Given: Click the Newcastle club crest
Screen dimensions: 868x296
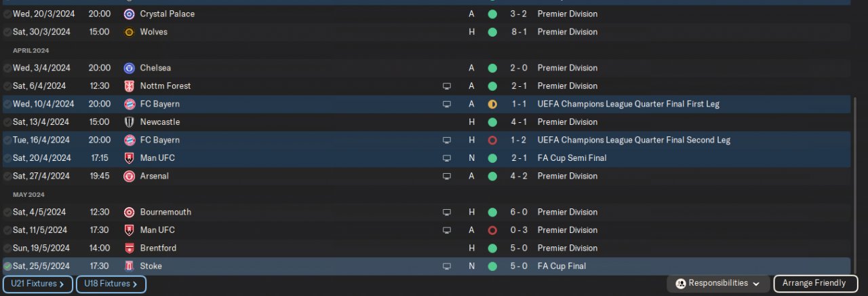Looking at the screenshot, I should click(x=129, y=122).
